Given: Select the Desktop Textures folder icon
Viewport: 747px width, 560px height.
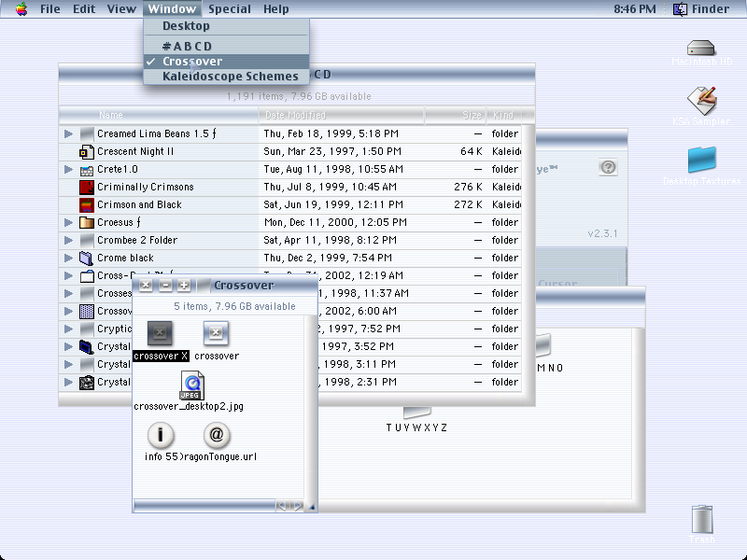Looking at the screenshot, I should 702,160.
